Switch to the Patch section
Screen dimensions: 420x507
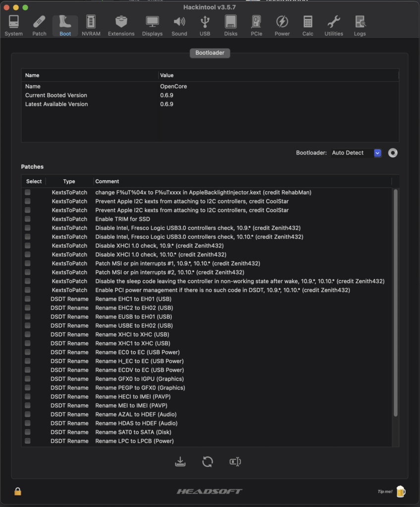39,26
